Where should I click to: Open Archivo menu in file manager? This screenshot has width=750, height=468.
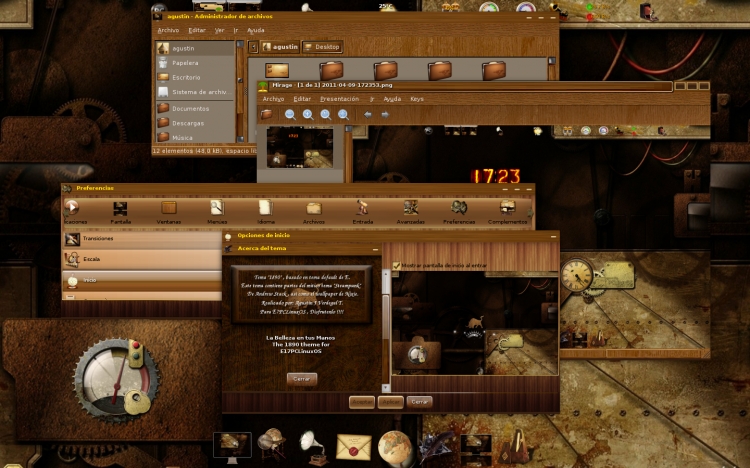click(x=168, y=30)
